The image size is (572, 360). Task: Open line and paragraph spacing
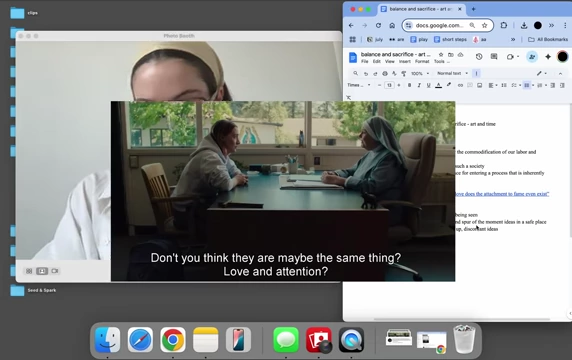coord(504,85)
